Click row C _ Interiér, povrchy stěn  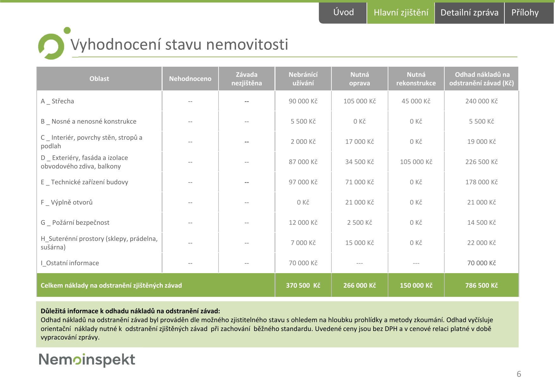(x=91, y=142)
